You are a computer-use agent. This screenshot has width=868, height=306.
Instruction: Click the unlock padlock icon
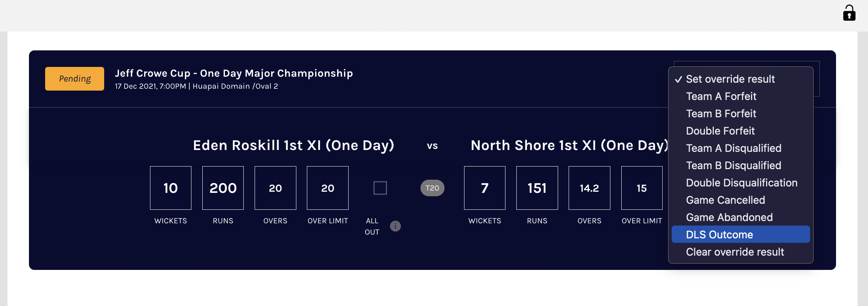[x=849, y=13]
